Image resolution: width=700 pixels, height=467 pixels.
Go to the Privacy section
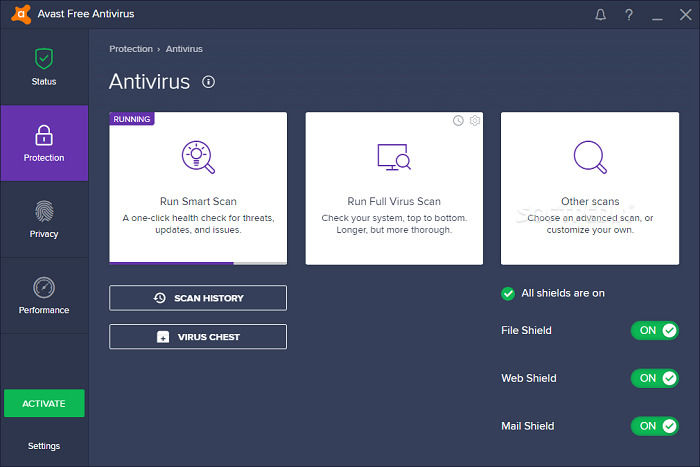point(44,220)
